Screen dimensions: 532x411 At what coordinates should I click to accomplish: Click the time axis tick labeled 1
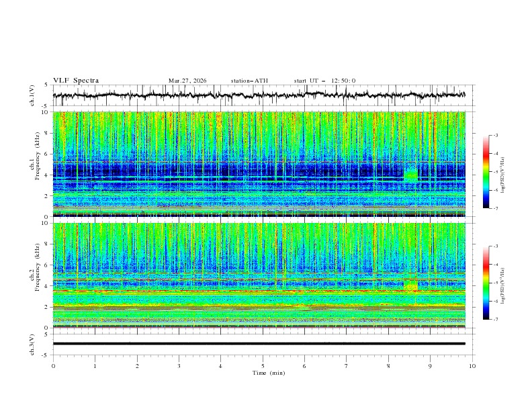coord(95,366)
